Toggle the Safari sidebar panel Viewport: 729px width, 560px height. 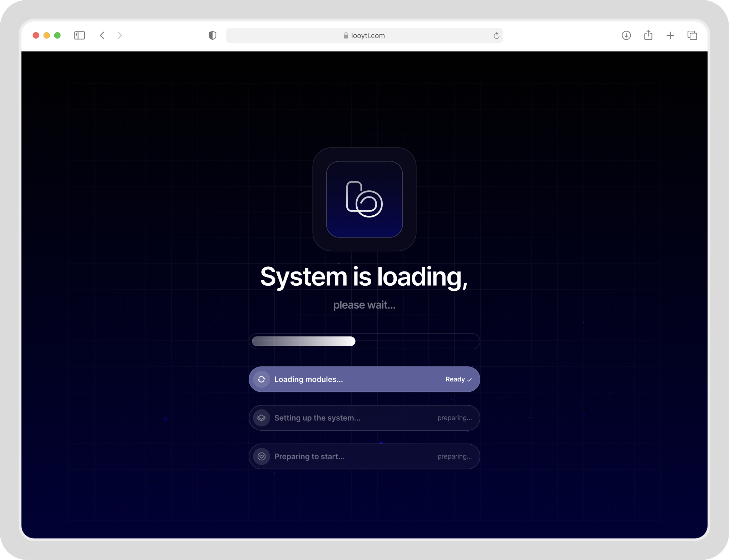coord(79,35)
